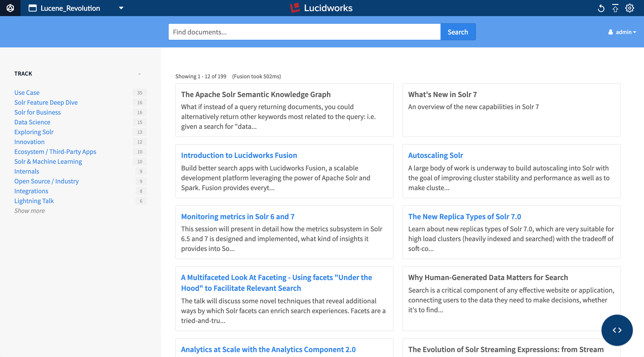Viewport: 644px width, 357px height.
Task: Filter by Solr for Business track
Action: 38,112
